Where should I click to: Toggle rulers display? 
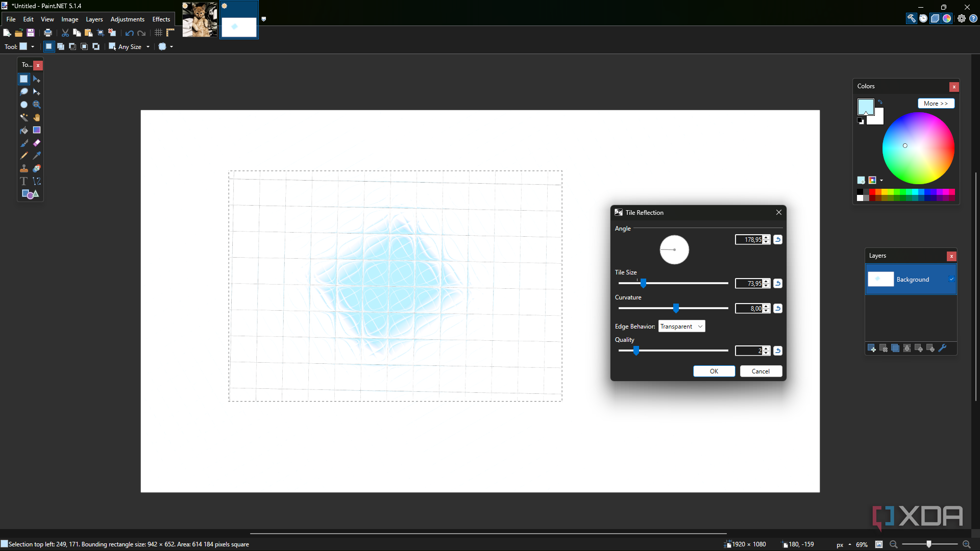pos(170,33)
